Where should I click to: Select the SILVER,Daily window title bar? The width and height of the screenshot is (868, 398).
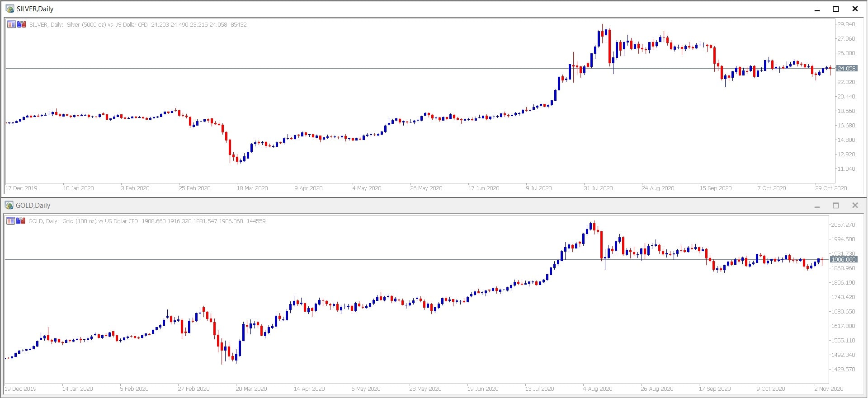(x=407, y=9)
